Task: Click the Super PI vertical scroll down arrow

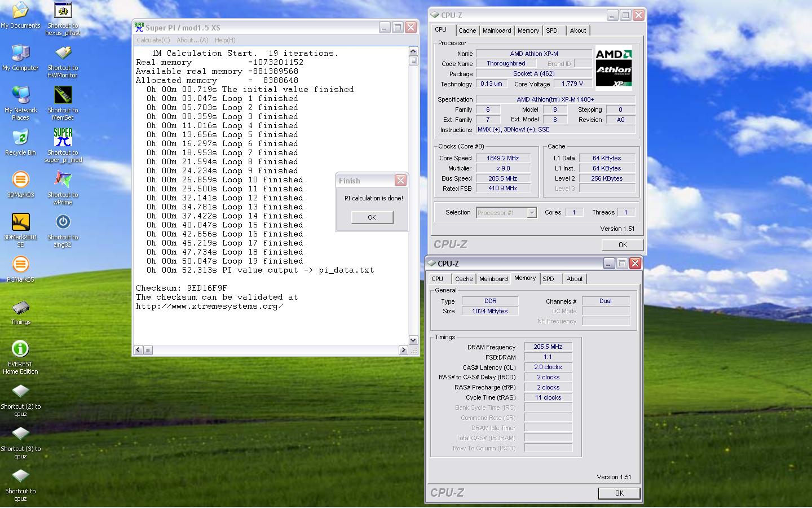Action: tap(413, 340)
